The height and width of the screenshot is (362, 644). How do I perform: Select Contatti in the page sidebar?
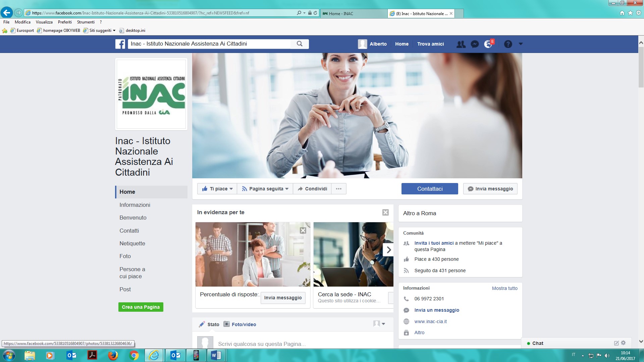[129, 231]
